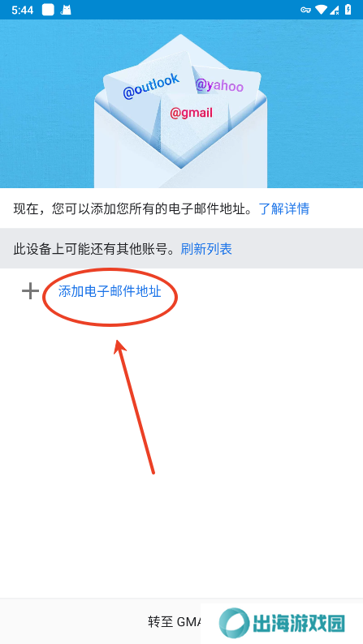Tap the Wi-Fi status icon
This screenshot has width=363, height=644.
(321, 10)
